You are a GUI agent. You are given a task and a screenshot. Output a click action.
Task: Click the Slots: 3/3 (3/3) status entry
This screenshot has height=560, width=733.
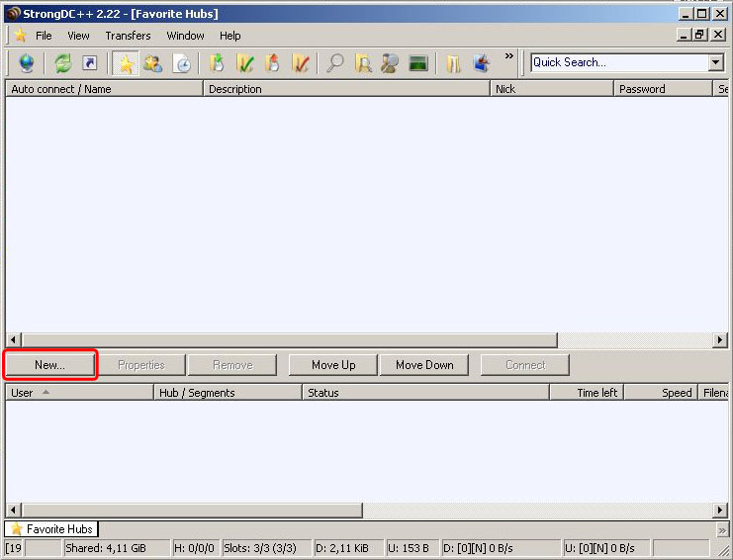[265, 548]
